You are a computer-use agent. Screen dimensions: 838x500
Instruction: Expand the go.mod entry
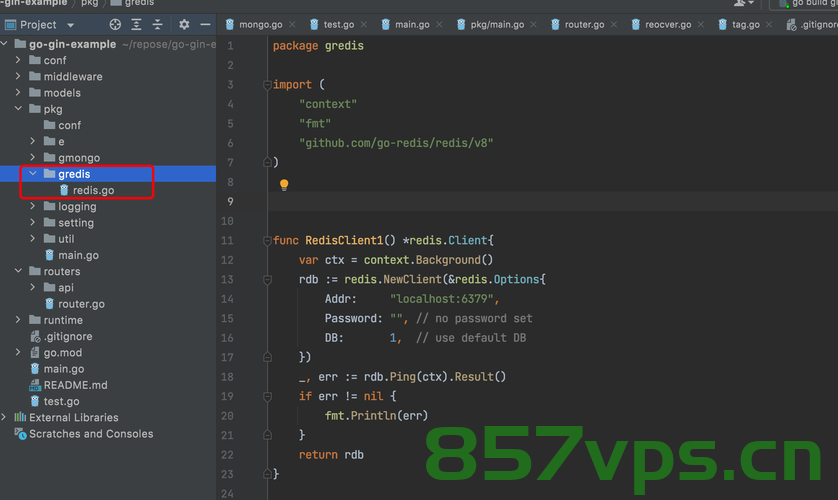coord(18,352)
